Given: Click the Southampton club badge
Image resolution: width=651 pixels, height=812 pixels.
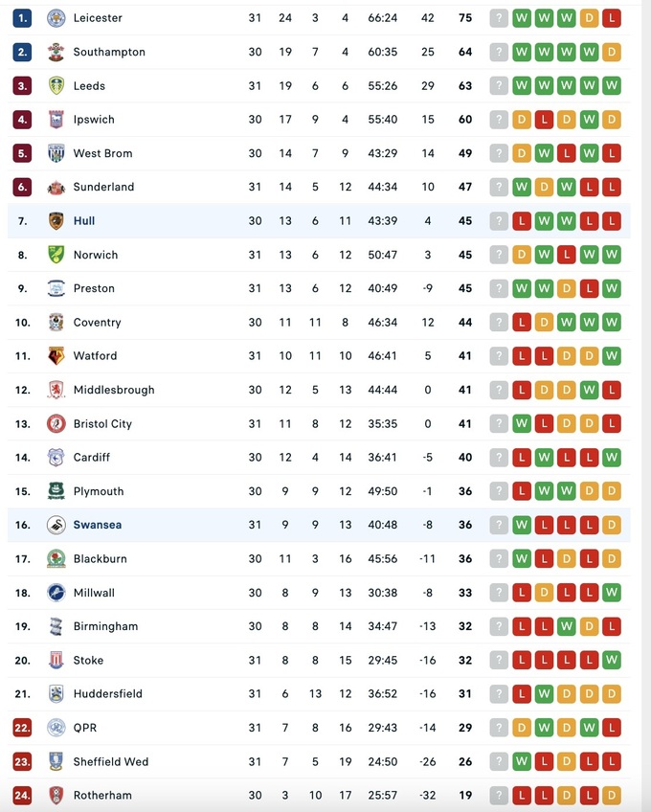Looking at the screenshot, I should [56, 52].
